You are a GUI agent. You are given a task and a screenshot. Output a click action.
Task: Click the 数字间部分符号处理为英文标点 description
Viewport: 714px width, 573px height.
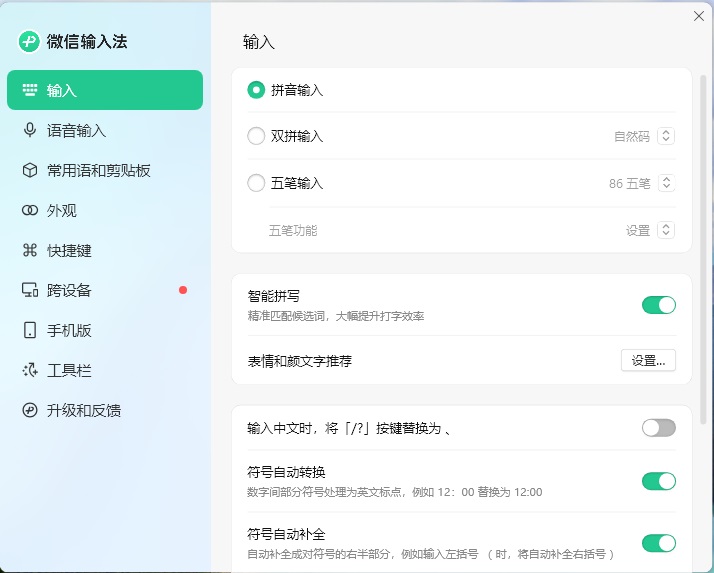pos(395,492)
